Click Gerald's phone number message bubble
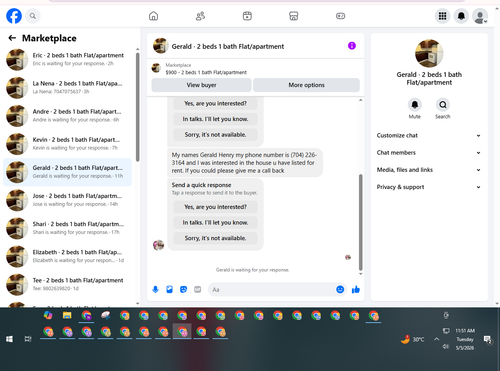 coord(245,163)
